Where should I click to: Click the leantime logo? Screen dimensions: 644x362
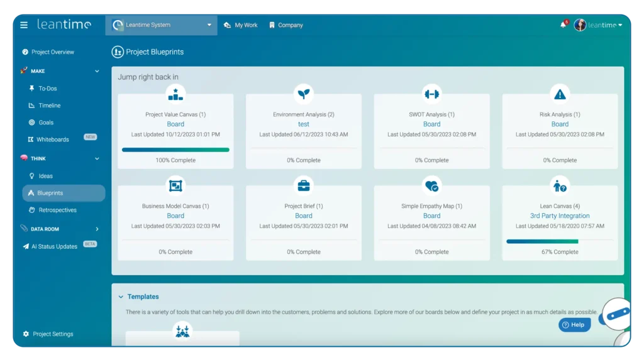(64, 25)
